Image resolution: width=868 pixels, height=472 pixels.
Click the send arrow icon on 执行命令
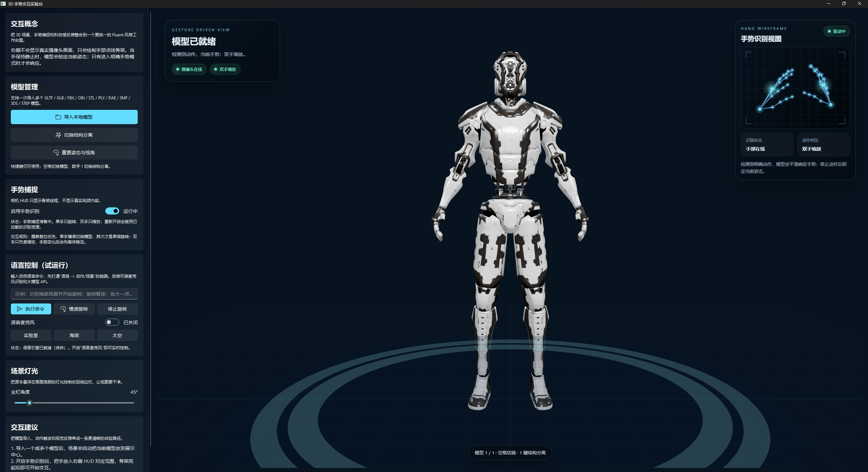click(x=20, y=309)
